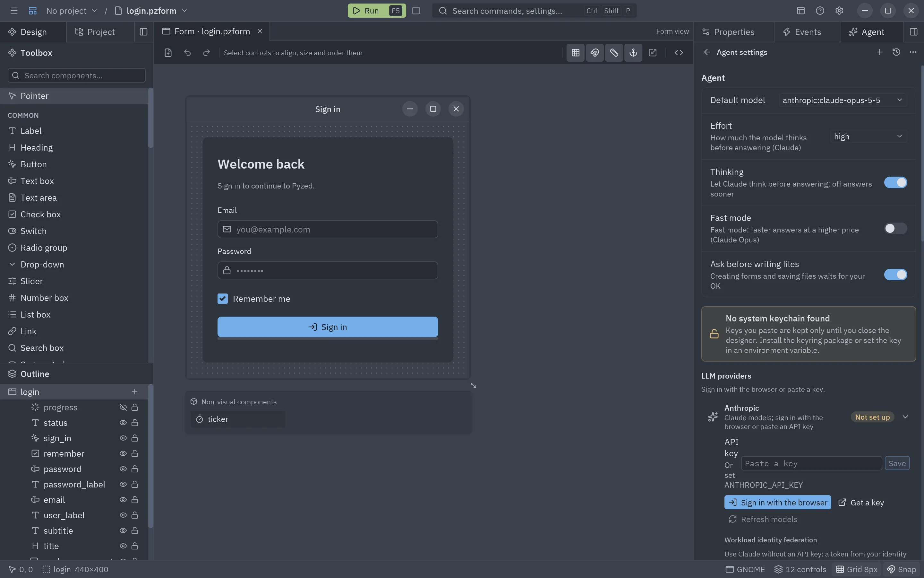The image size is (924, 578).
Task: Click Sign in with the browser
Action: (x=777, y=502)
